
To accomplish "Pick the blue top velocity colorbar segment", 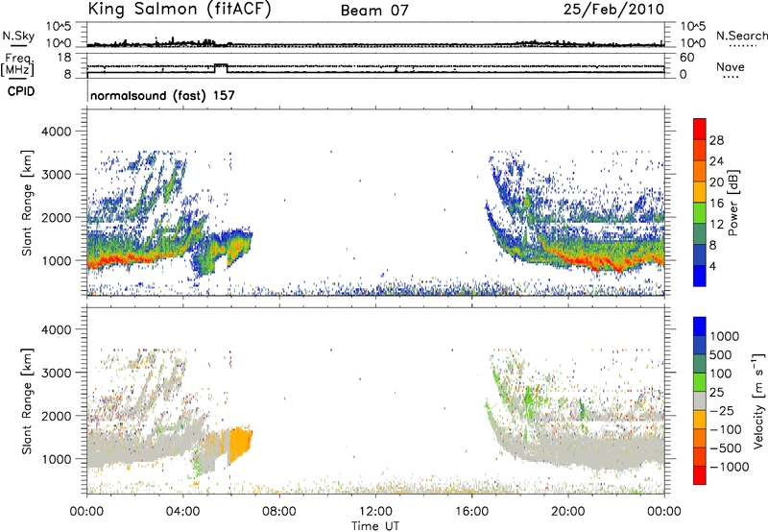I will [x=700, y=326].
